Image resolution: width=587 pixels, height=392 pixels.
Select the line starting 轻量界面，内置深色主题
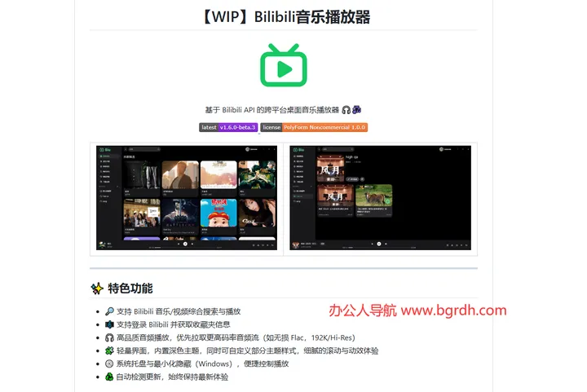click(248, 350)
